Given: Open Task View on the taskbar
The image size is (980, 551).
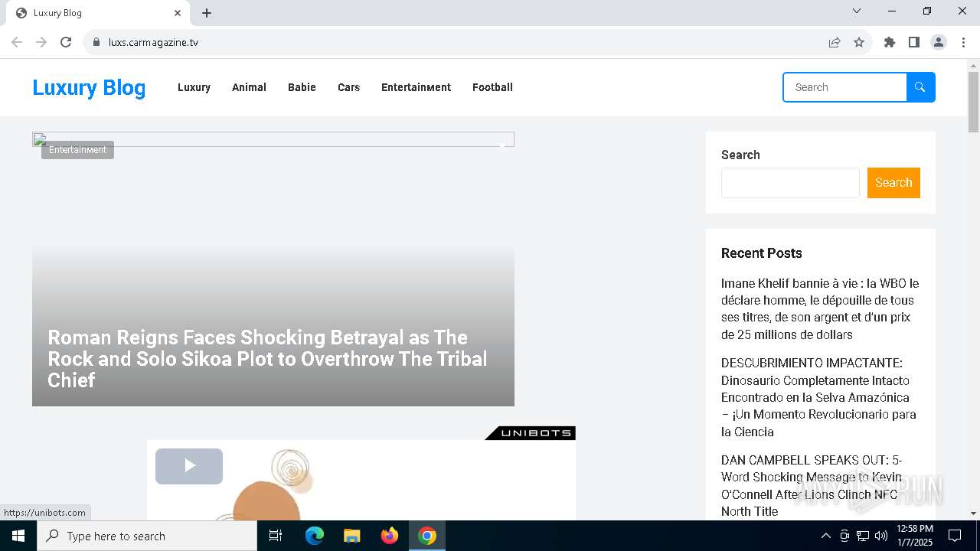Looking at the screenshot, I should [x=276, y=536].
